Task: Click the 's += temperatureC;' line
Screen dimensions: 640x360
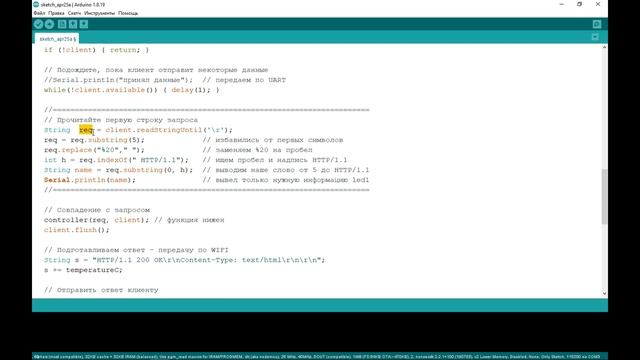Action: (x=83, y=270)
